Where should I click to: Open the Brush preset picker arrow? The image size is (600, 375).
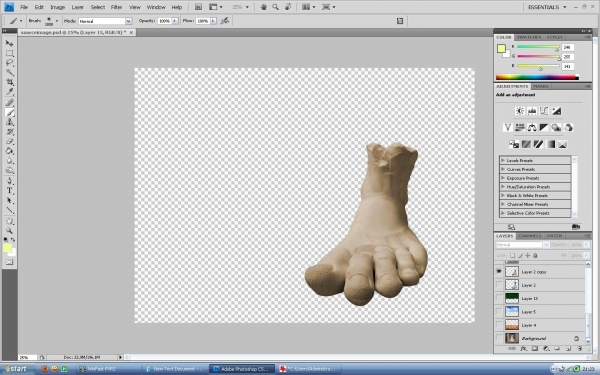click(x=57, y=21)
